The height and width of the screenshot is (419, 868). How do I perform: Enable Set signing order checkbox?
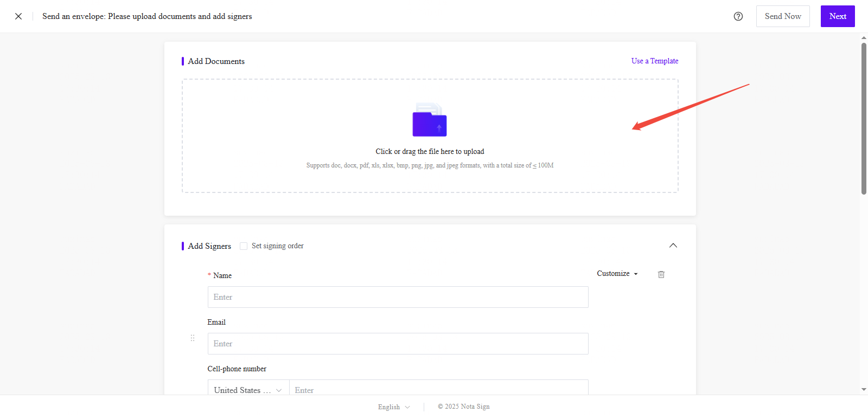click(x=244, y=246)
